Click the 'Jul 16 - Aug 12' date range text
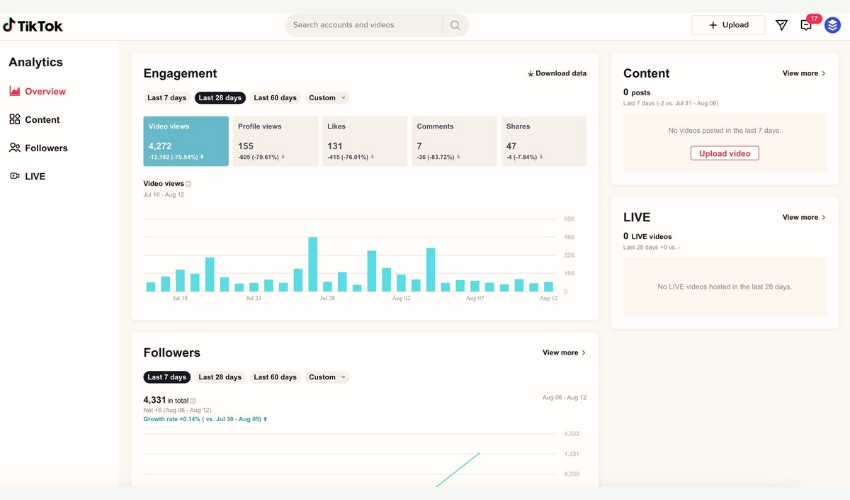This screenshot has height=500, width=850. pyautogui.click(x=164, y=195)
